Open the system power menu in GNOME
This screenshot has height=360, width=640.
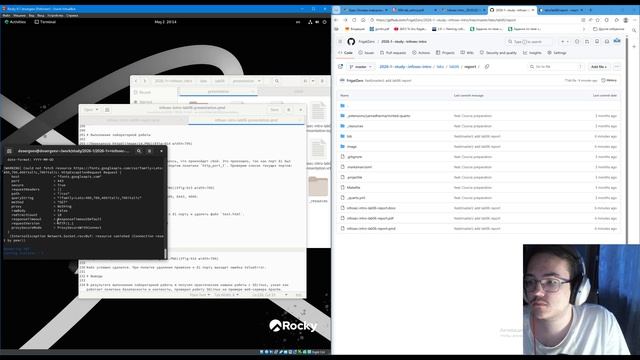(324, 22)
